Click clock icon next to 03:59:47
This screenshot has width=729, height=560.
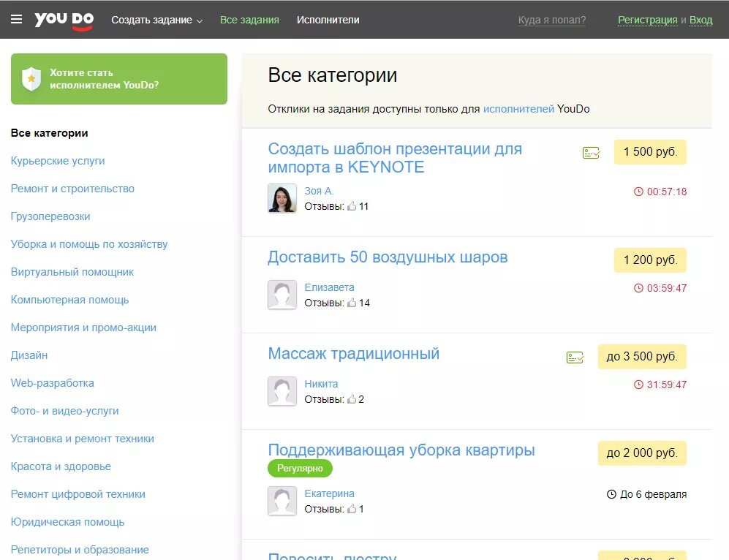(638, 288)
